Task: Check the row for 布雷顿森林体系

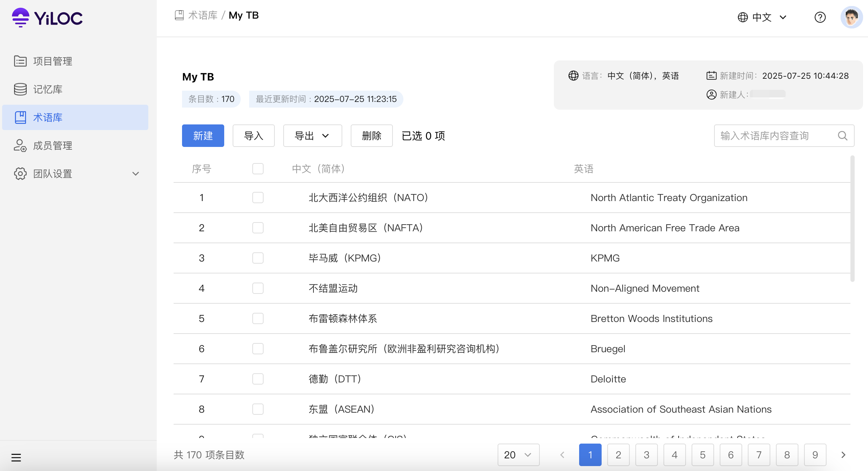Action: coord(258,318)
